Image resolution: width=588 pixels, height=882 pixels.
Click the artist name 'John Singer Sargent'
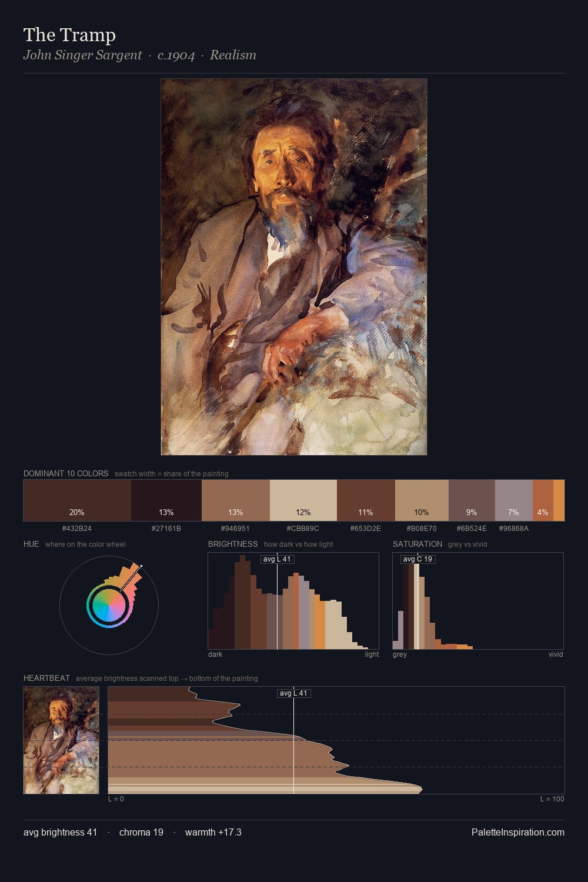coord(82,55)
